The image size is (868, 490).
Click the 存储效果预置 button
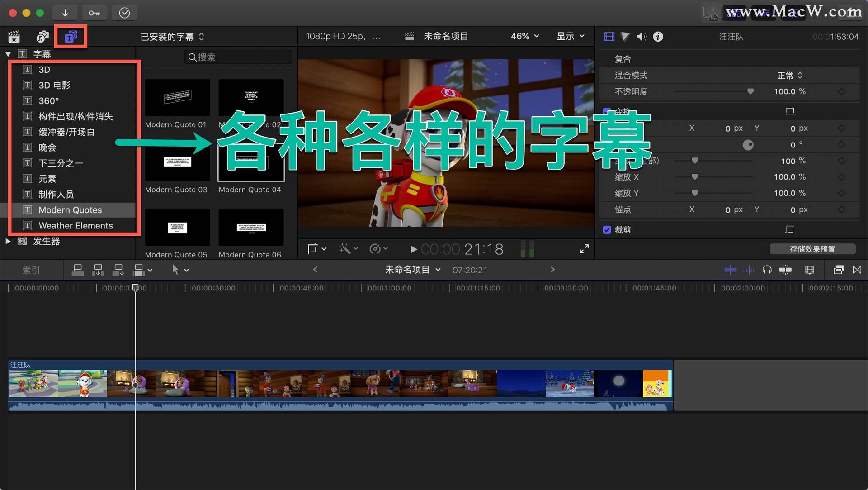pos(812,249)
